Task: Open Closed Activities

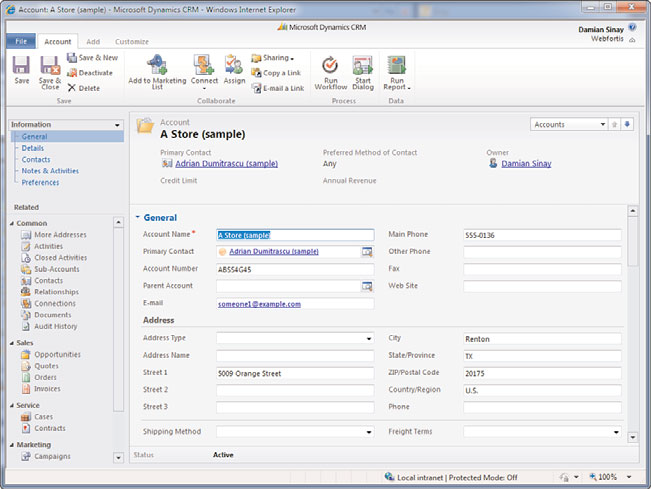Action: click(x=54, y=258)
